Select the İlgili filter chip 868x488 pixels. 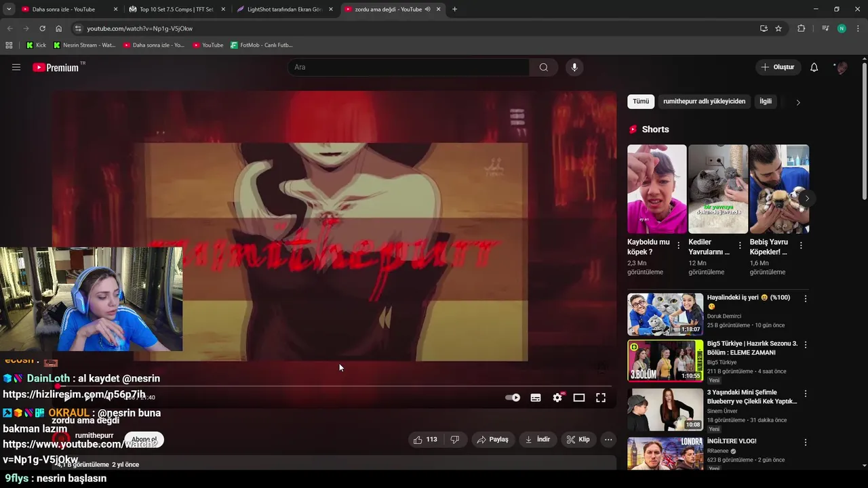pyautogui.click(x=766, y=102)
